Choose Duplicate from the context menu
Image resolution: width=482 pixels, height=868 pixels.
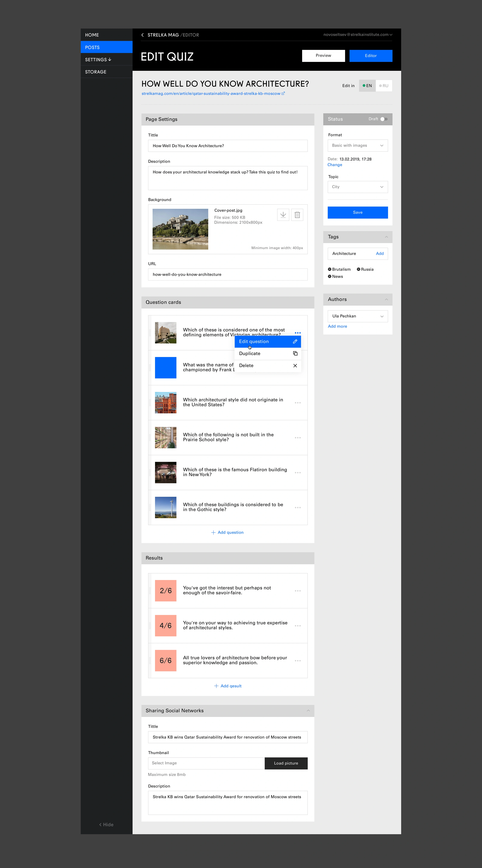point(268,353)
